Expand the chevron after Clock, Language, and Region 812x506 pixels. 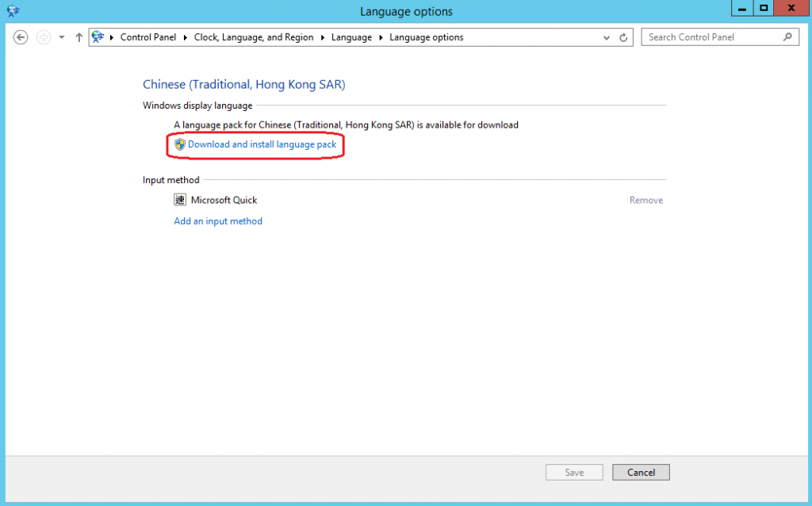point(323,37)
